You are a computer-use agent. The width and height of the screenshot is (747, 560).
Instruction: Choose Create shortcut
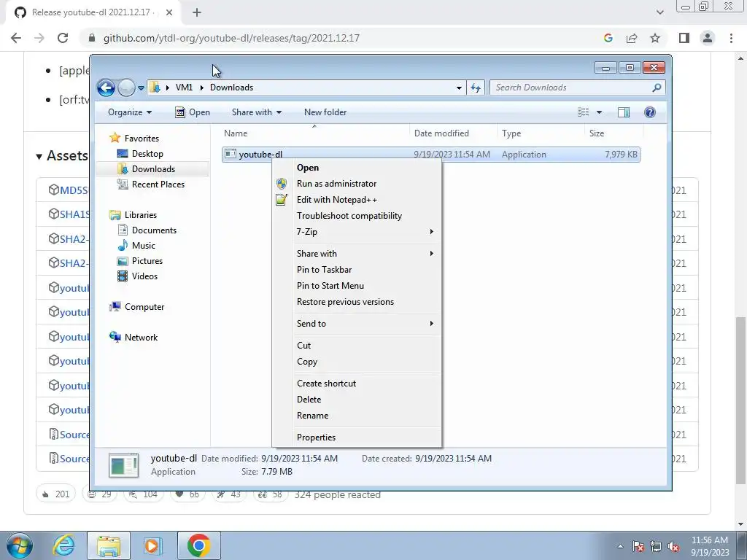[356, 384]
